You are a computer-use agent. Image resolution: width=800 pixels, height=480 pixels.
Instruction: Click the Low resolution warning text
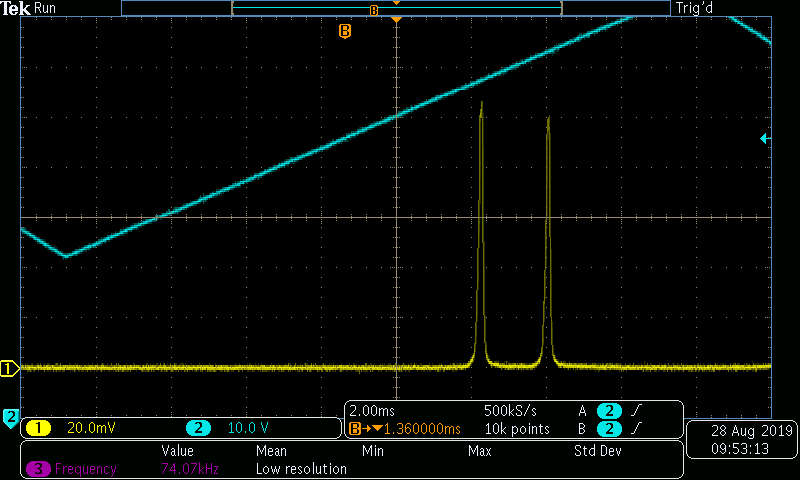pos(301,469)
